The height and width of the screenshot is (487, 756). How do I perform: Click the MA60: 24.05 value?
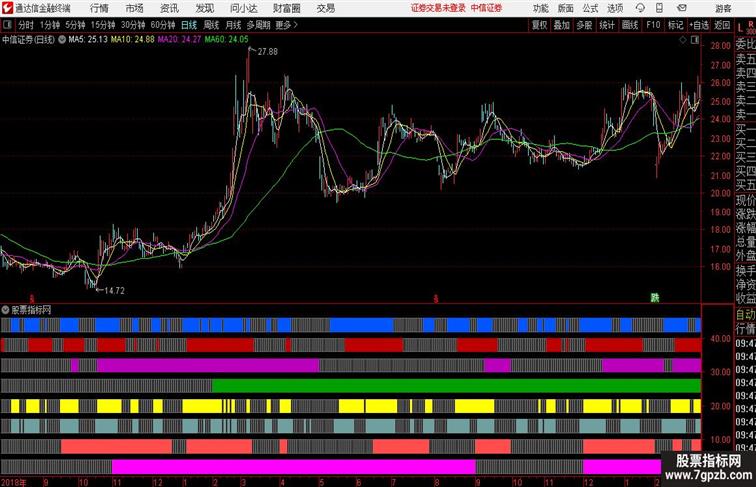[x=227, y=40]
